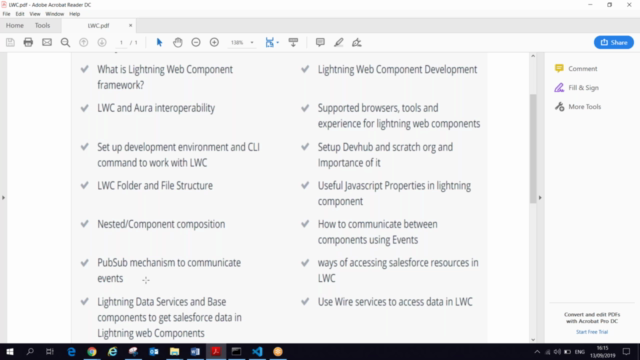
Task: Click the fit page width tool
Action: (x=269, y=42)
